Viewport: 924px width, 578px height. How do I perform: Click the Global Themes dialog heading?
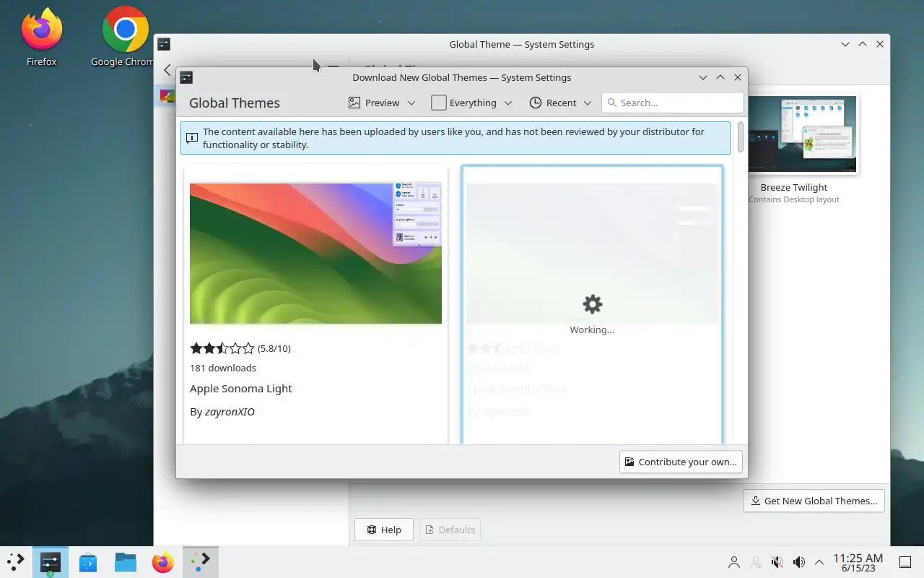[x=235, y=103]
